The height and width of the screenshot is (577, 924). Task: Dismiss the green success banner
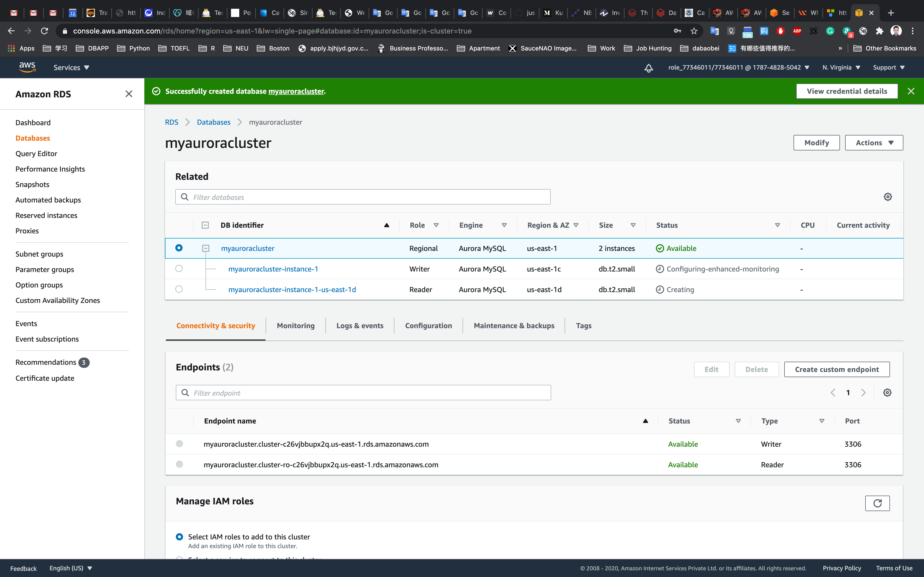[911, 91]
